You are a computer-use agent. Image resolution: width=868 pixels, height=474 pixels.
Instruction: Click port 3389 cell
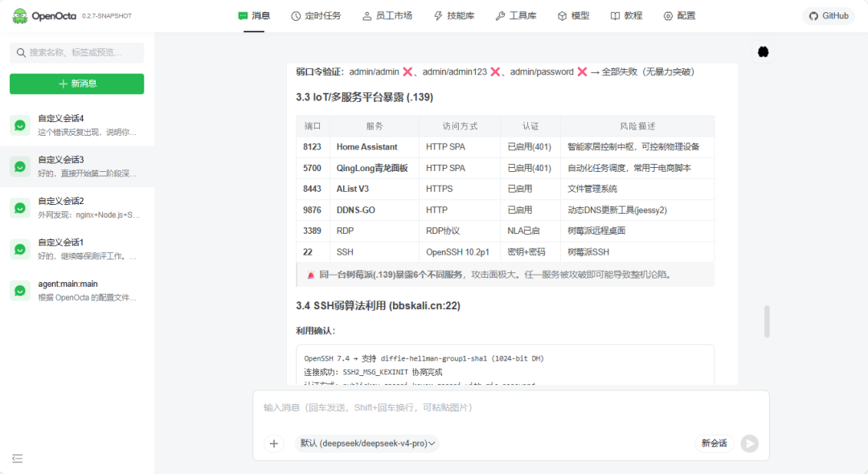[312, 231]
